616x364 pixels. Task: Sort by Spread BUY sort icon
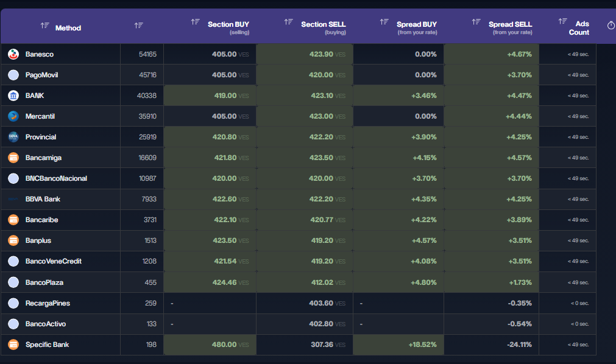point(384,22)
